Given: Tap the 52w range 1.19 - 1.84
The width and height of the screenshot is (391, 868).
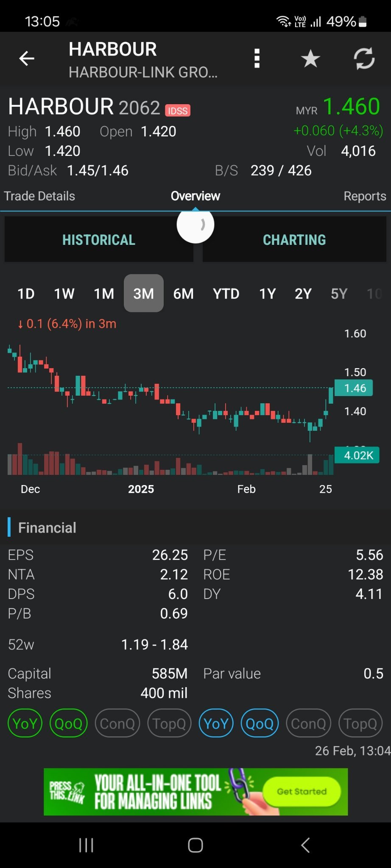Looking at the screenshot, I should tap(154, 644).
